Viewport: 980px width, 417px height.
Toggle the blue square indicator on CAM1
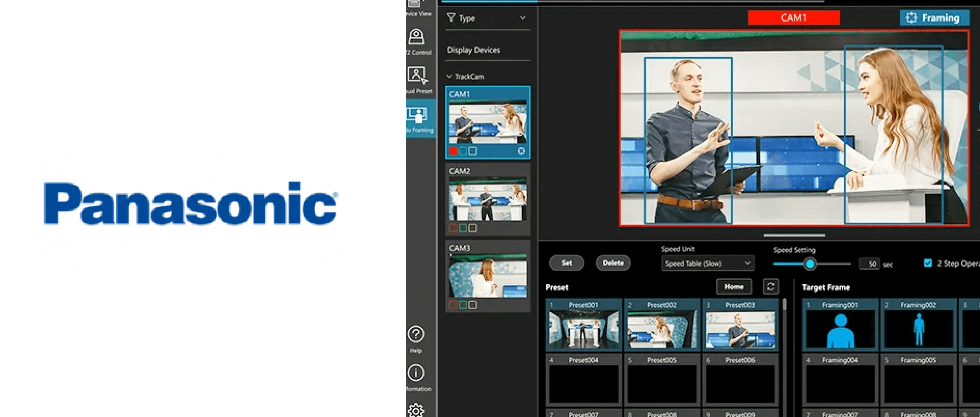pyautogui.click(x=463, y=151)
